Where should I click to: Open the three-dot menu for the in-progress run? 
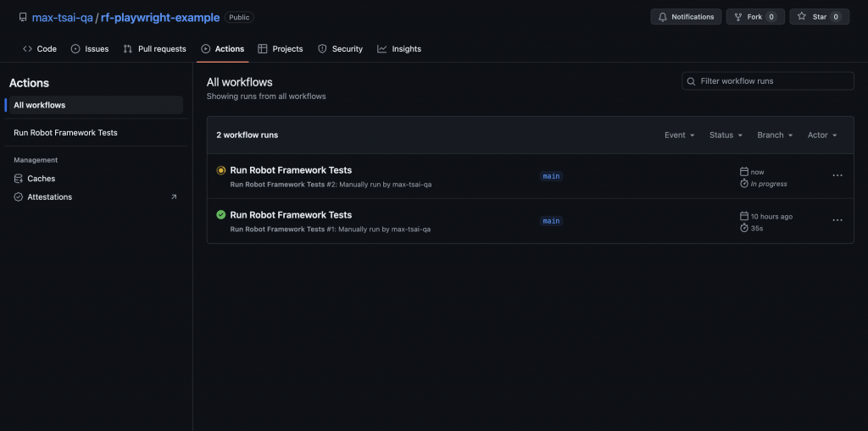click(837, 175)
